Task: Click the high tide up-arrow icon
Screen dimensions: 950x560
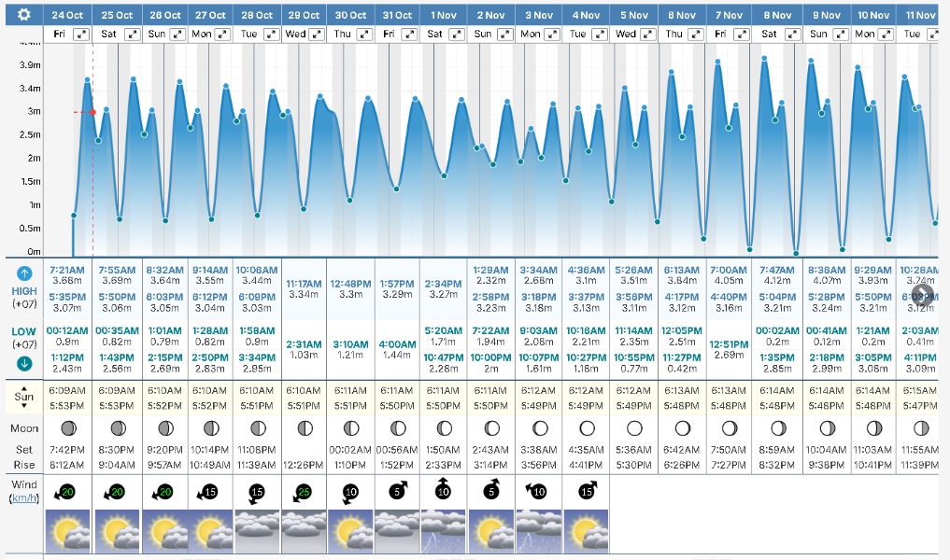Action: (x=24, y=273)
